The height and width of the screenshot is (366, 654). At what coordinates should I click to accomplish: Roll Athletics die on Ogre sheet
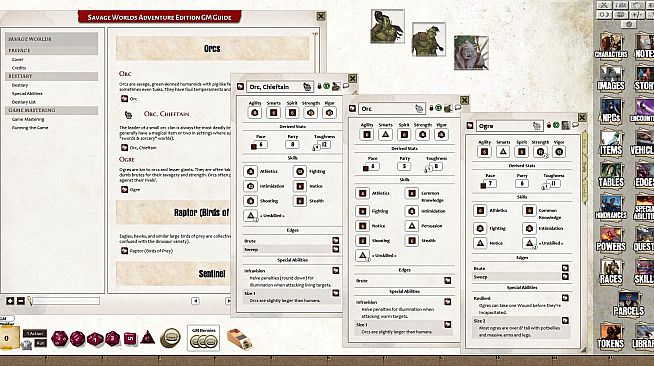[480, 211]
